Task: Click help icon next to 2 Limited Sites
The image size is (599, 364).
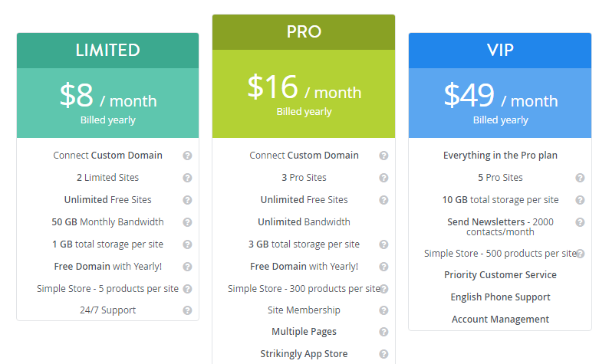Action: tap(187, 178)
